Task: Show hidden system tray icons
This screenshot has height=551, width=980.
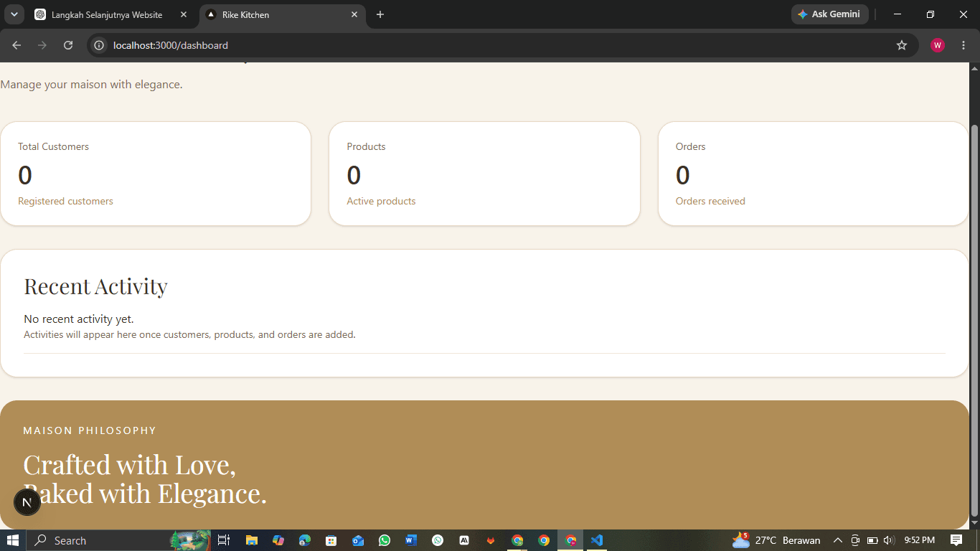Action: coord(837,540)
